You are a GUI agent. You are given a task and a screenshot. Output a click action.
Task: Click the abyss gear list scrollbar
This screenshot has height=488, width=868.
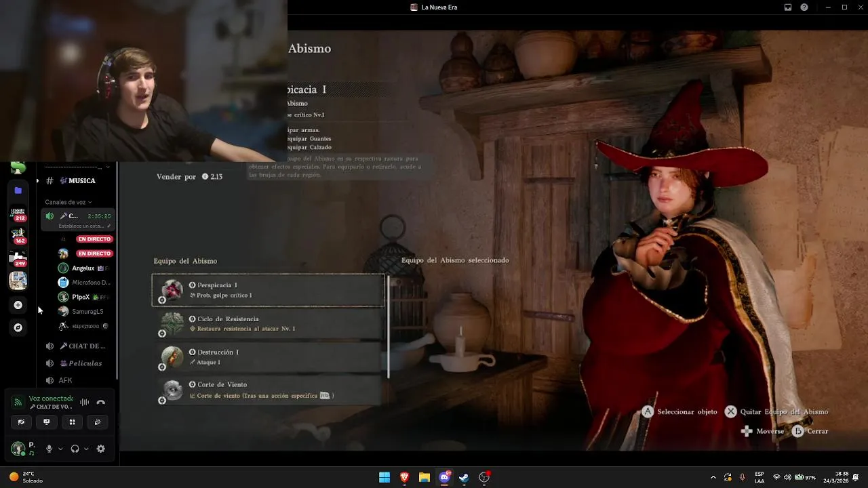point(389,326)
